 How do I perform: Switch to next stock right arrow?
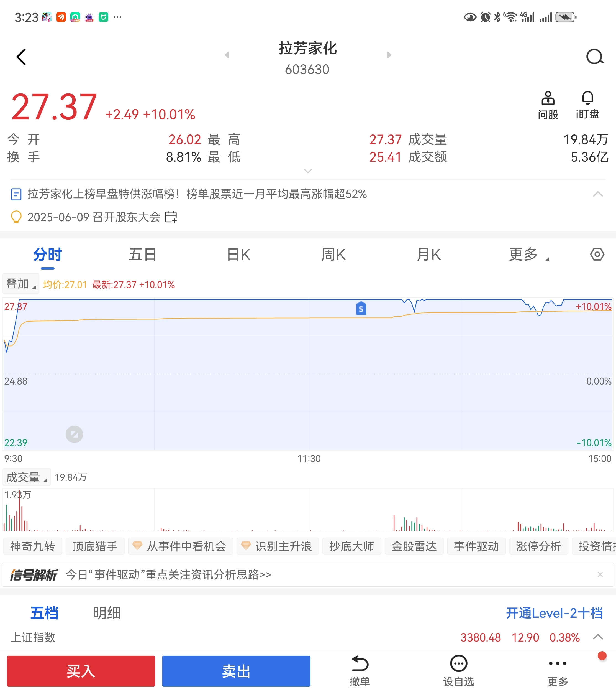pos(389,55)
